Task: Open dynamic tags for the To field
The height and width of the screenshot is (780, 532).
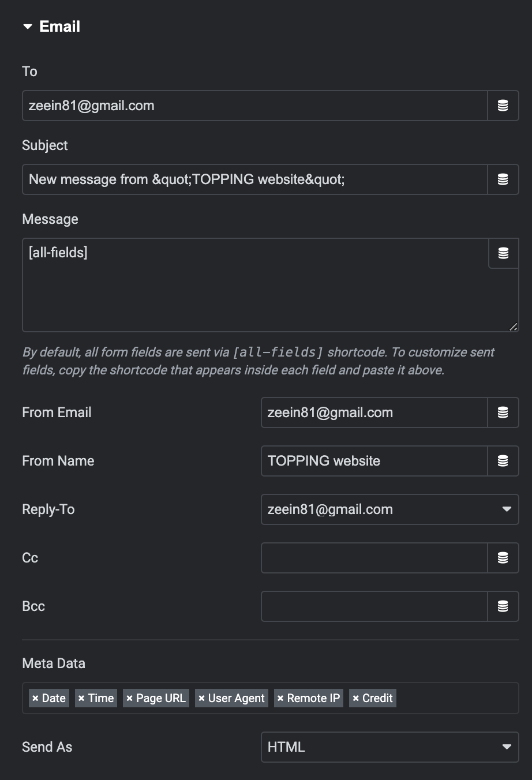Action: click(x=503, y=106)
